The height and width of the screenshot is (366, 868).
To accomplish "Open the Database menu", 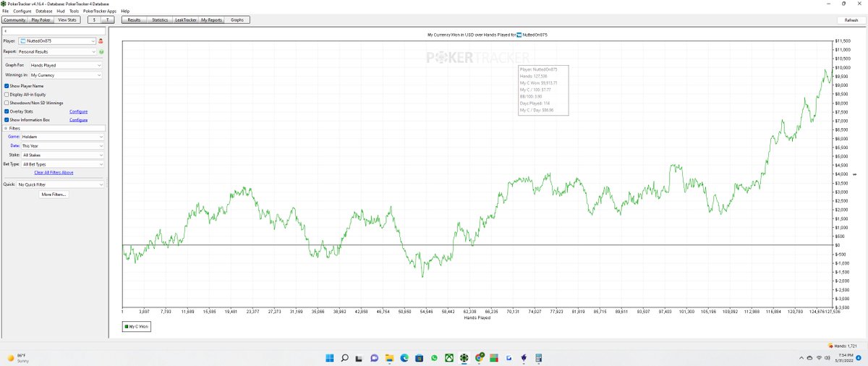I will [43, 12].
